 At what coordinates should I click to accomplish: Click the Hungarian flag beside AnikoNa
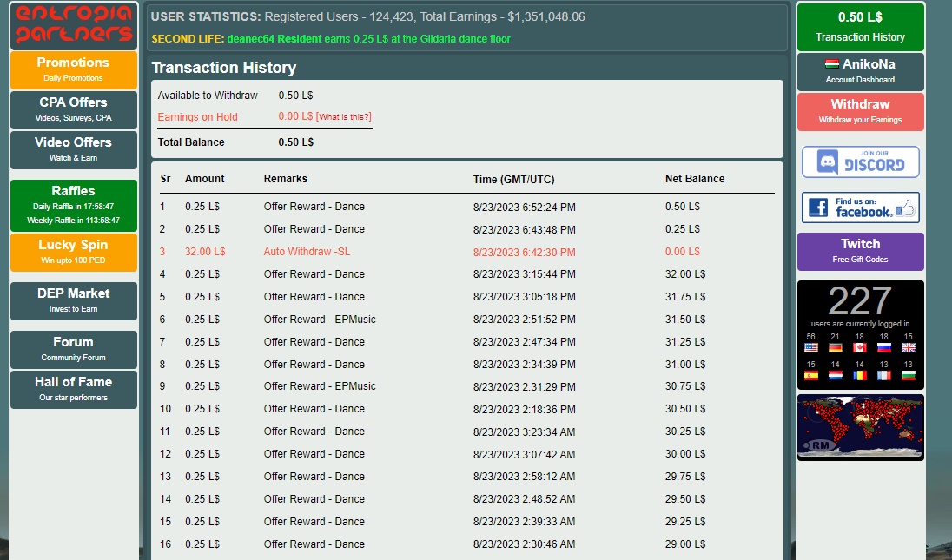coord(832,63)
